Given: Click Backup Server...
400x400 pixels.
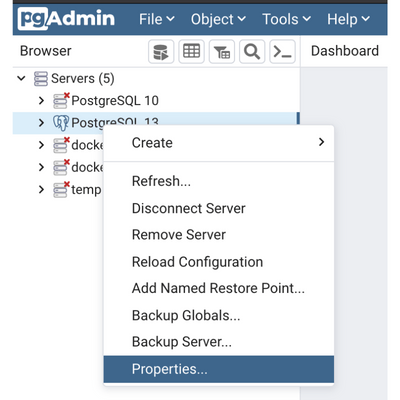Looking at the screenshot, I should click(219, 342).
